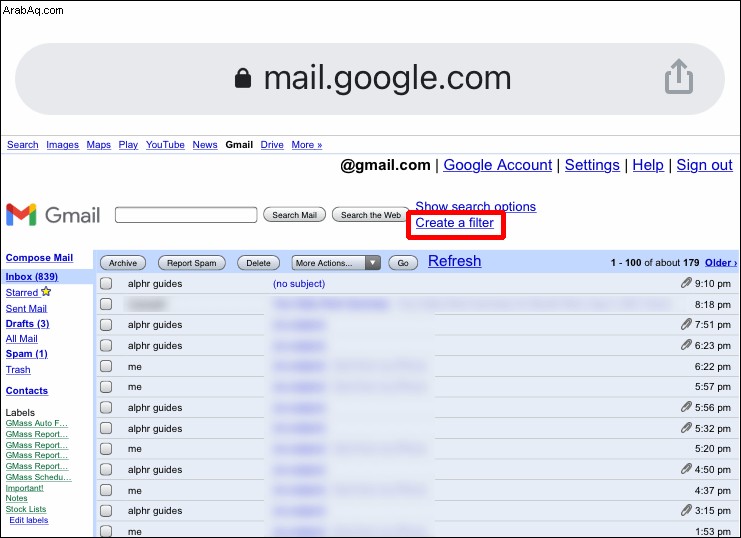Check the box for the 5:57 pm email
This screenshot has width=741, height=538.
pos(106,387)
